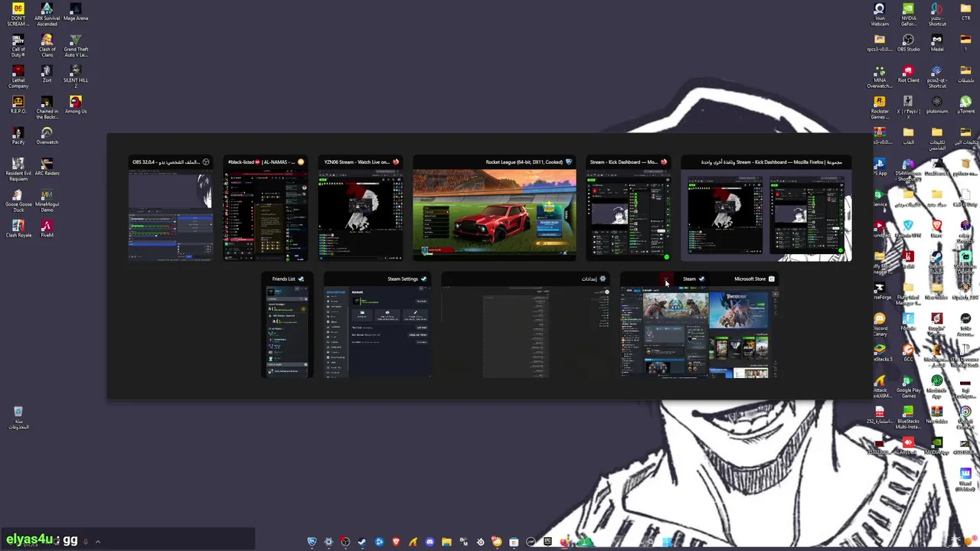Select the Among Us desktop icon

[76, 106]
